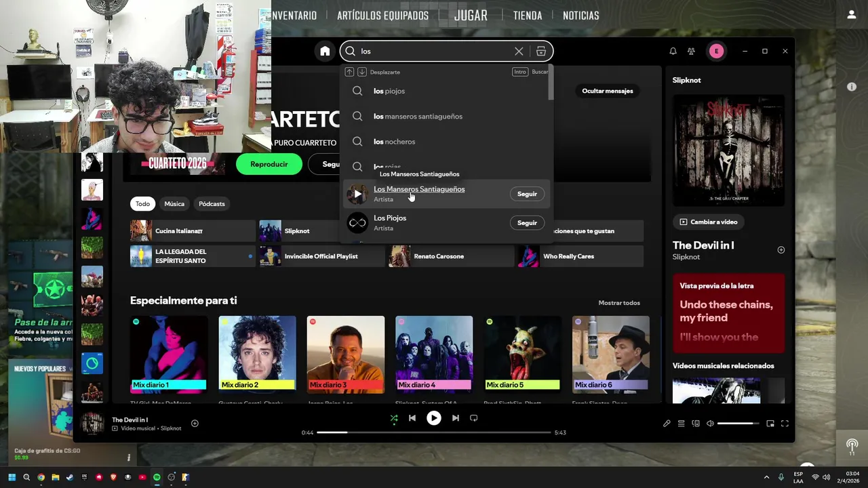This screenshot has height=488, width=868.
Task: Show hidden system tray icons
Action: coord(766,477)
